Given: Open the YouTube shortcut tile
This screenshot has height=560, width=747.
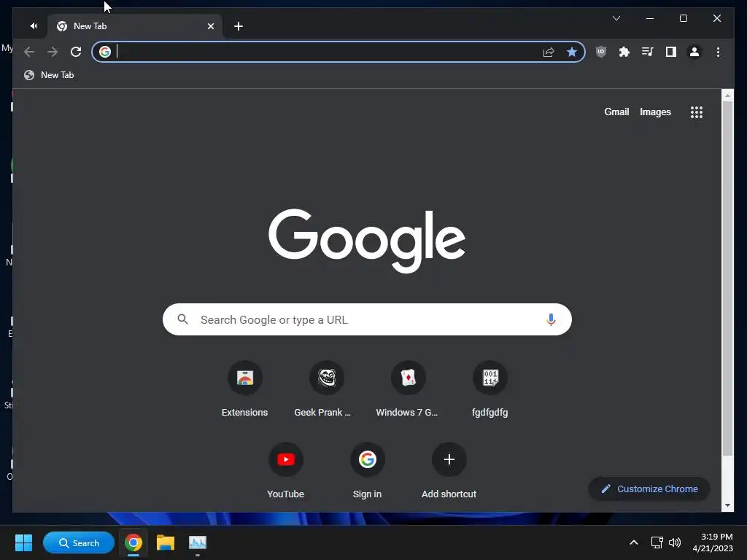Looking at the screenshot, I should coord(286,472).
